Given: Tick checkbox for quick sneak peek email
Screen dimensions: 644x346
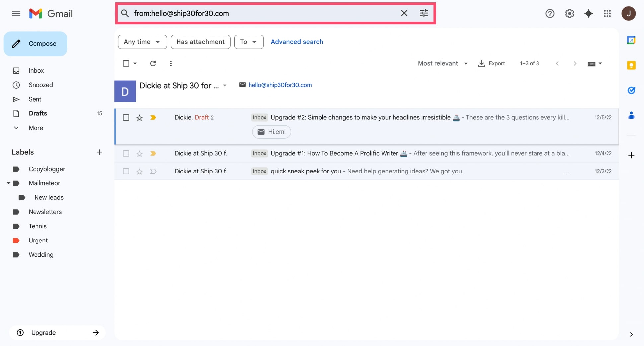Looking at the screenshot, I should click(126, 171).
